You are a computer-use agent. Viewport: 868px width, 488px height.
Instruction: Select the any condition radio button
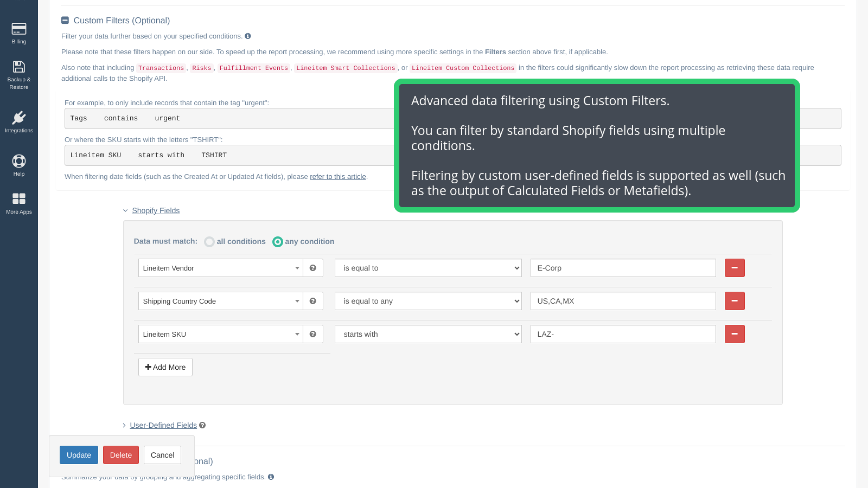277,242
